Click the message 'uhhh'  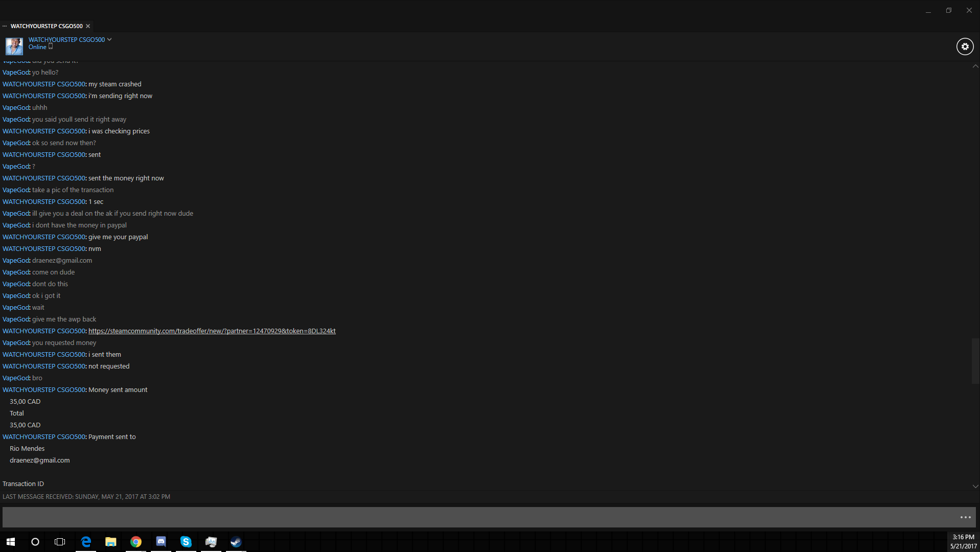40,108
